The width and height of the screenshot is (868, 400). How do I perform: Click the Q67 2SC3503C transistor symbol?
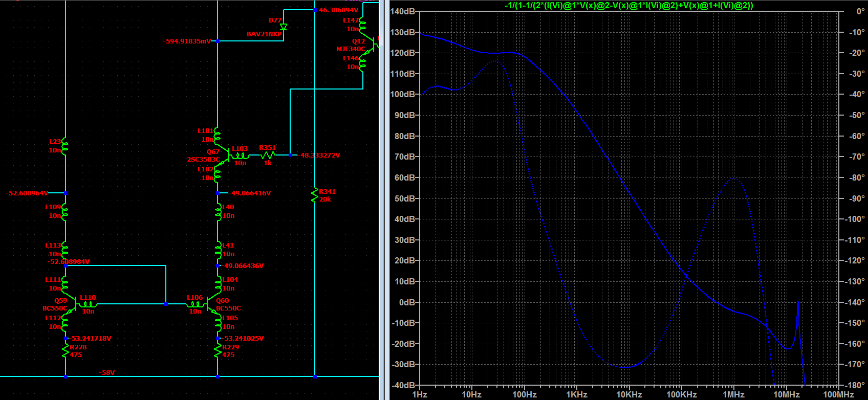[223, 155]
